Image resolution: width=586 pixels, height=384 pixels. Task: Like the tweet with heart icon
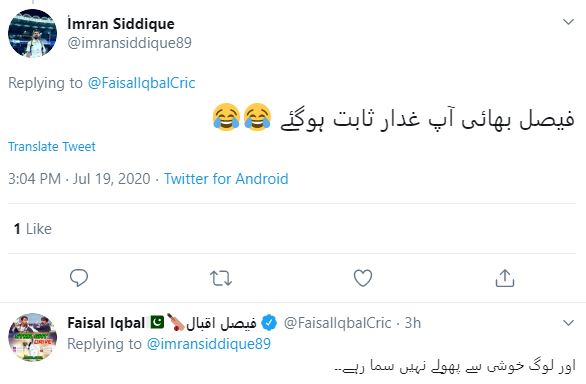[363, 278]
